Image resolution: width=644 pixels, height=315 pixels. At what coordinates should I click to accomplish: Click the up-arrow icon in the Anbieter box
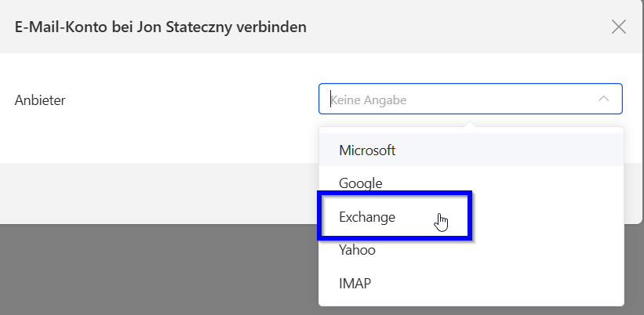[x=603, y=100]
